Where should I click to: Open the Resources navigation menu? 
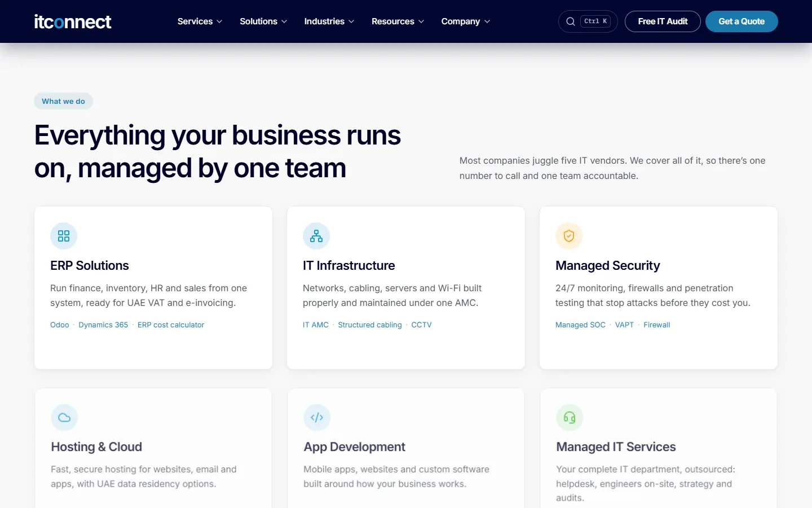click(x=398, y=21)
